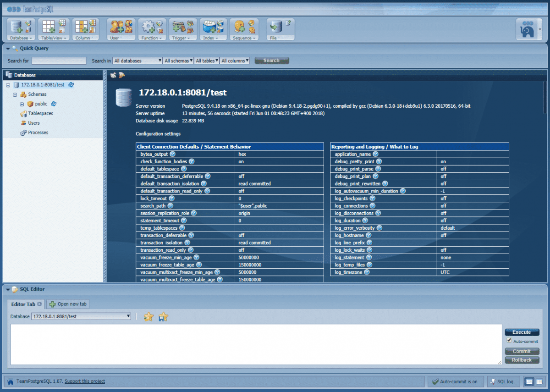Click the Search button
The height and width of the screenshot is (392, 550).
[x=271, y=61]
